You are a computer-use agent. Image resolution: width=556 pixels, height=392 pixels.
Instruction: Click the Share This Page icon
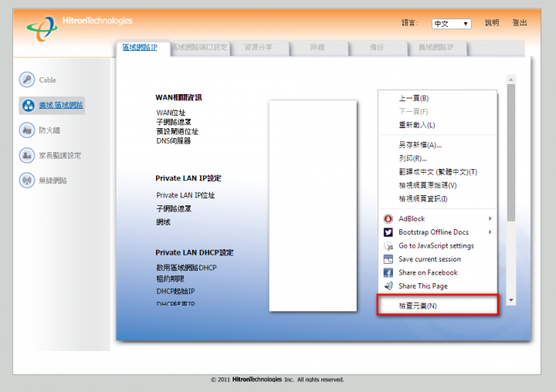[388, 286]
